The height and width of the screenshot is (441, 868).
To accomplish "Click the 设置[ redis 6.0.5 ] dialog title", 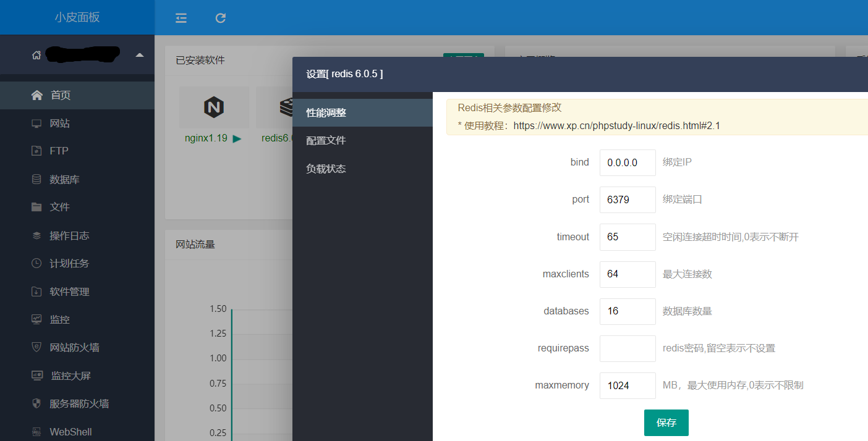I will (x=344, y=74).
